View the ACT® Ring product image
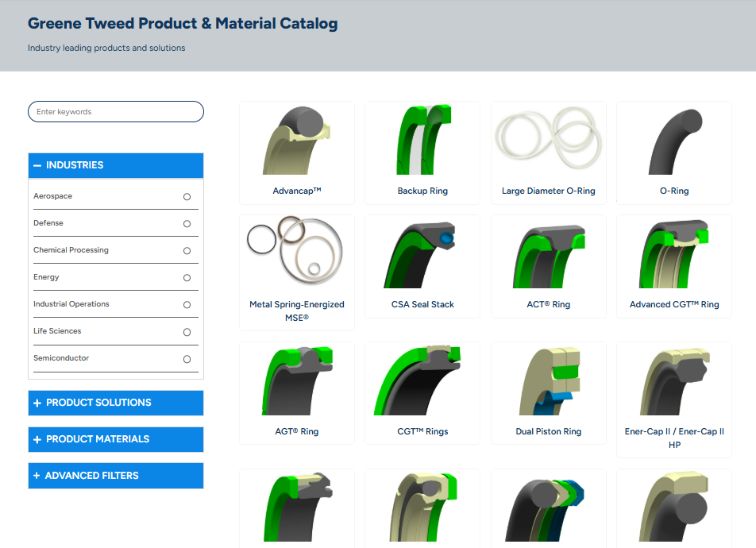 click(547, 253)
